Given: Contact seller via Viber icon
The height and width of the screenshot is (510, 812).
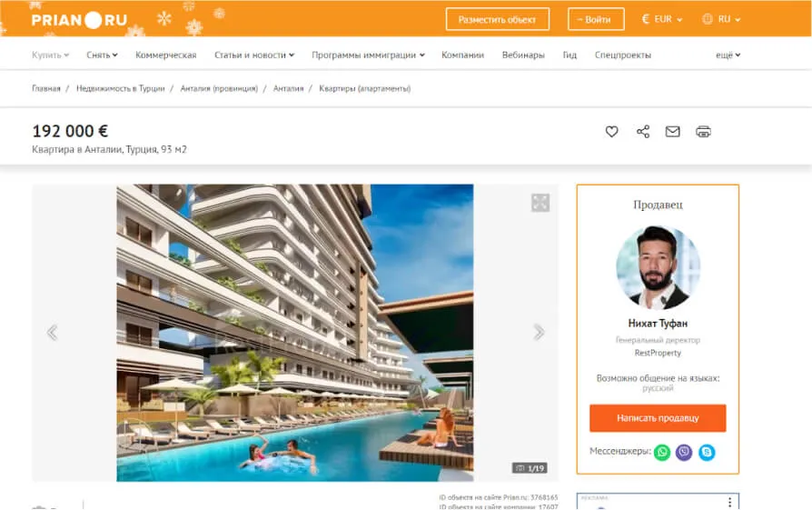Looking at the screenshot, I should [x=684, y=452].
